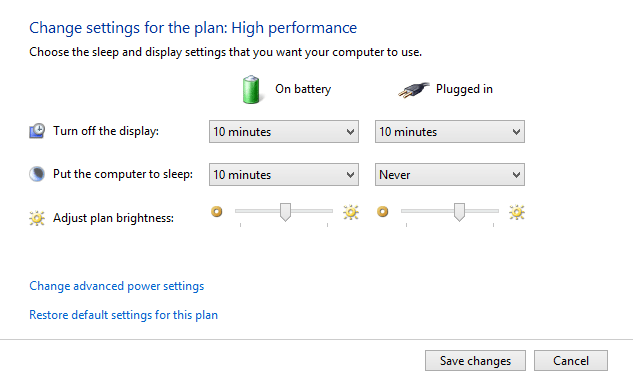The height and width of the screenshot is (388, 633).
Task: Click the sleep moon icon
Action: click(x=37, y=174)
